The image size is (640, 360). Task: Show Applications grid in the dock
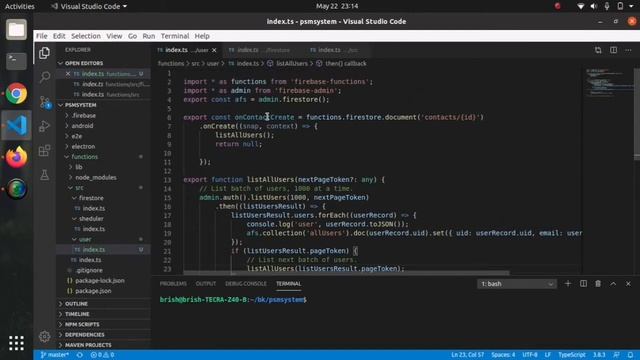16,343
